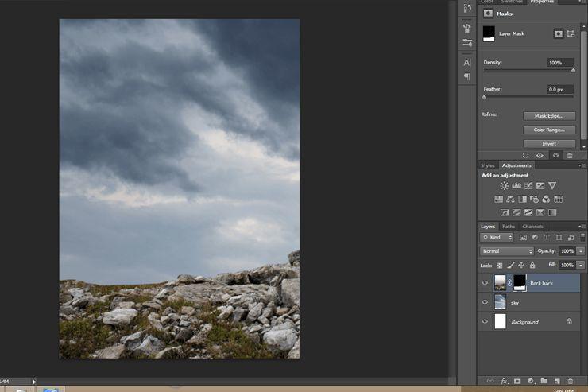Click the add layer mask icon
588x392 pixels.
click(x=517, y=382)
